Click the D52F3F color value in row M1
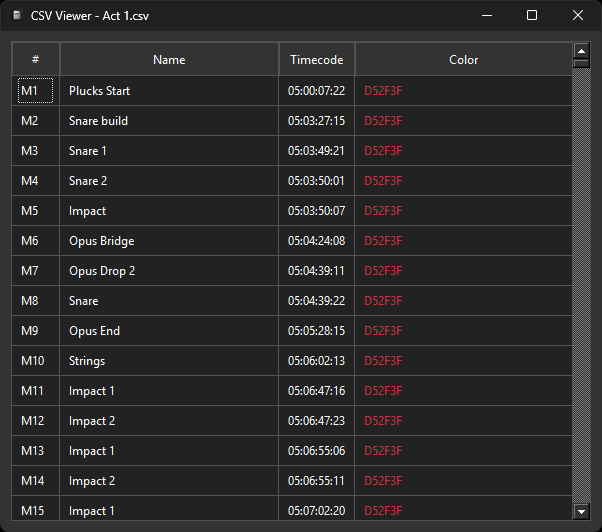 383,91
